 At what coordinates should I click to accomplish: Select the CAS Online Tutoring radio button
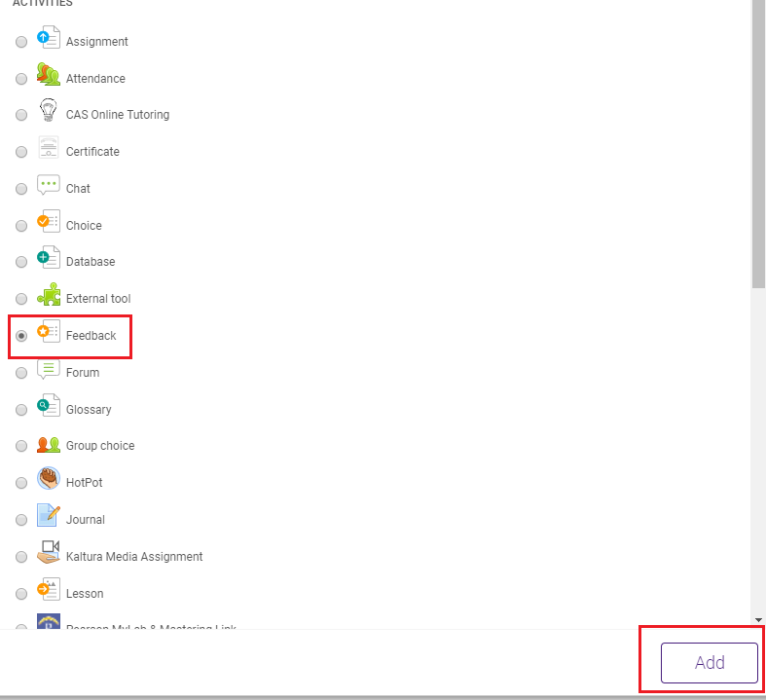(21, 115)
